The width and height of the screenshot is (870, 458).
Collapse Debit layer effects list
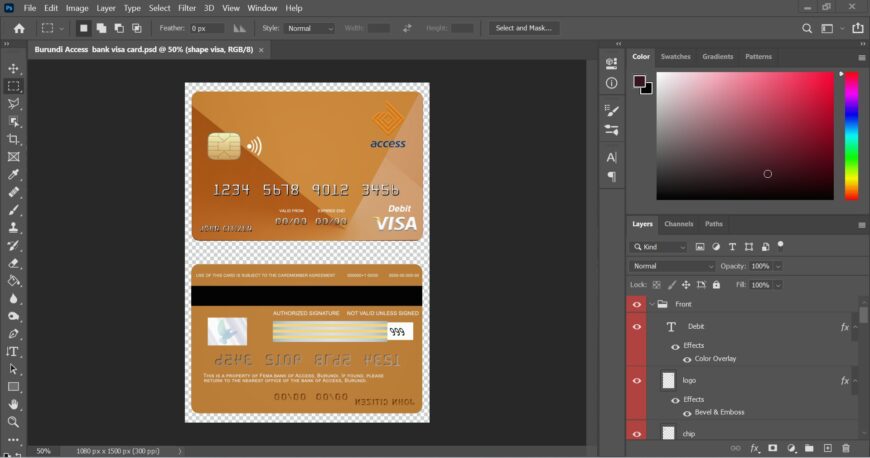coord(855,327)
